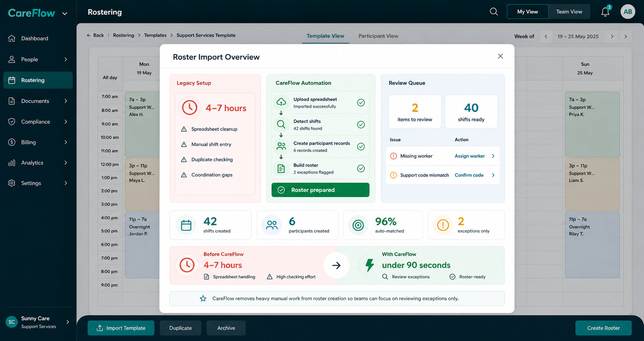The image size is (644, 341).
Task: Click the people icon beside 6 participants created
Action: [x=272, y=225]
